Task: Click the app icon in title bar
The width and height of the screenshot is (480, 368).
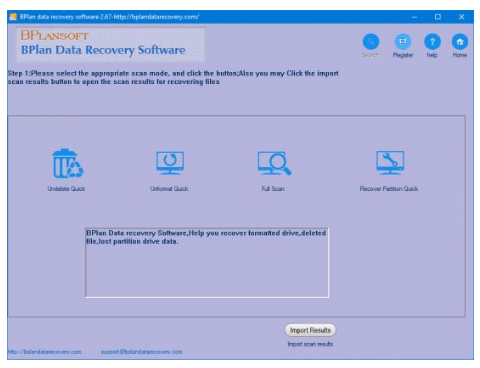Action: 13,17
